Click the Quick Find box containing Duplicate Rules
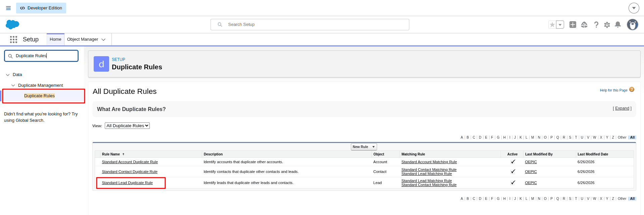Screen dimensions: 644x215 coord(41,56)
